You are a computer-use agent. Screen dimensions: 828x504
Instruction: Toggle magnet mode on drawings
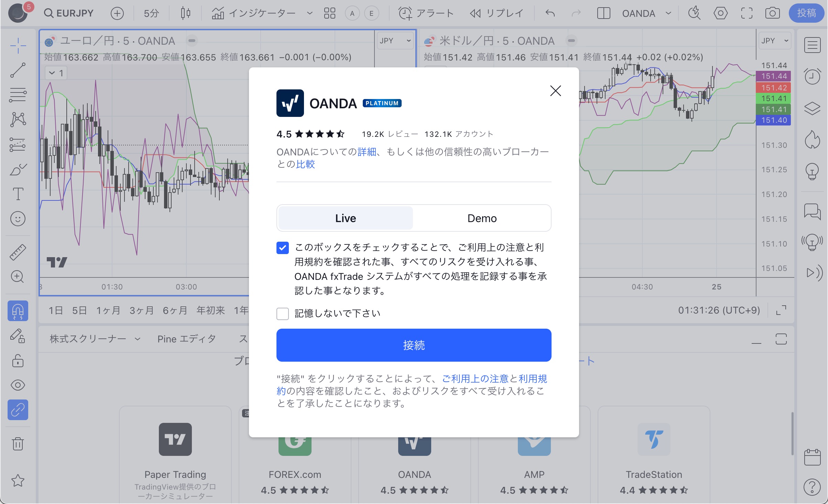[18, 311]
